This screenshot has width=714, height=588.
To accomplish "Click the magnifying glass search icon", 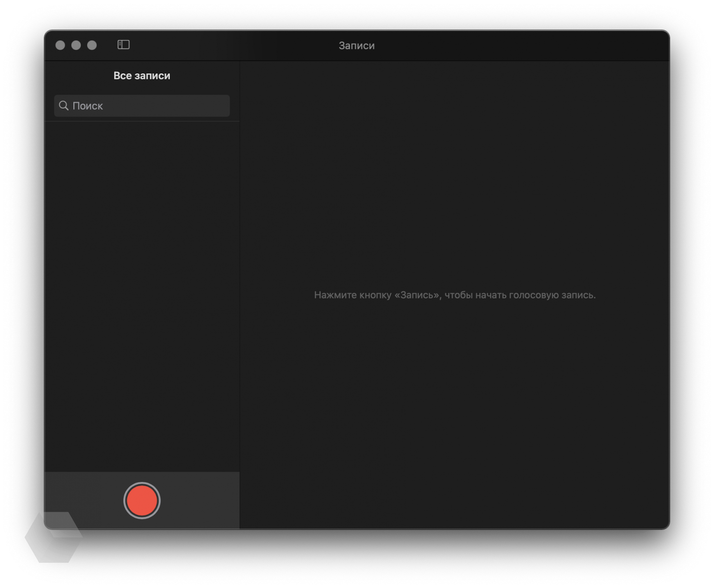I will pos(64,106).
